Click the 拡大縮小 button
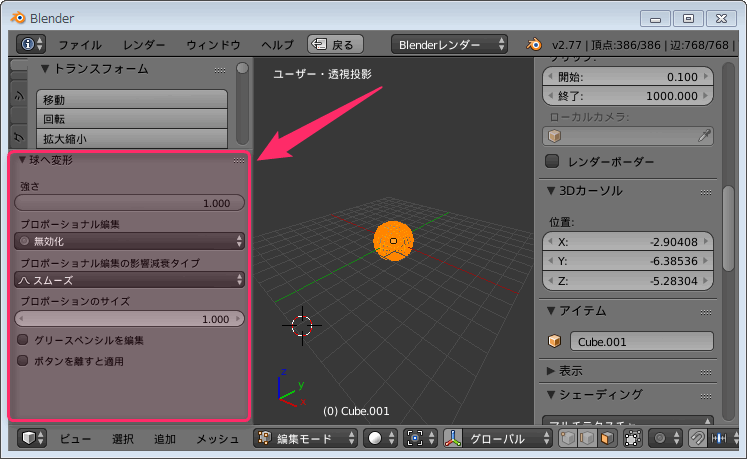747x459 pixels. (x=132, y=138)
